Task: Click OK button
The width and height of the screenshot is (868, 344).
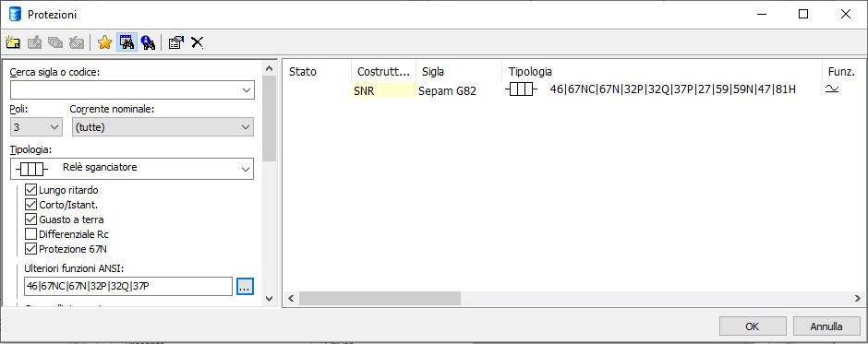Action: 753,326
